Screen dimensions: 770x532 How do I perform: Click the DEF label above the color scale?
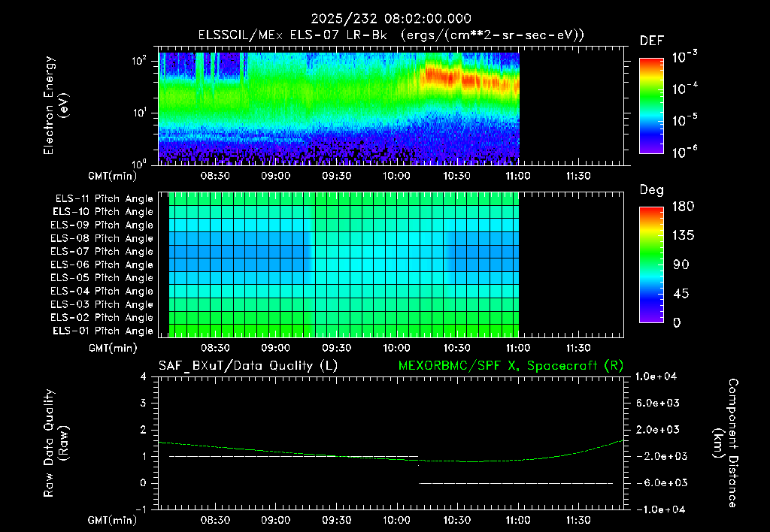click(652, 41)
